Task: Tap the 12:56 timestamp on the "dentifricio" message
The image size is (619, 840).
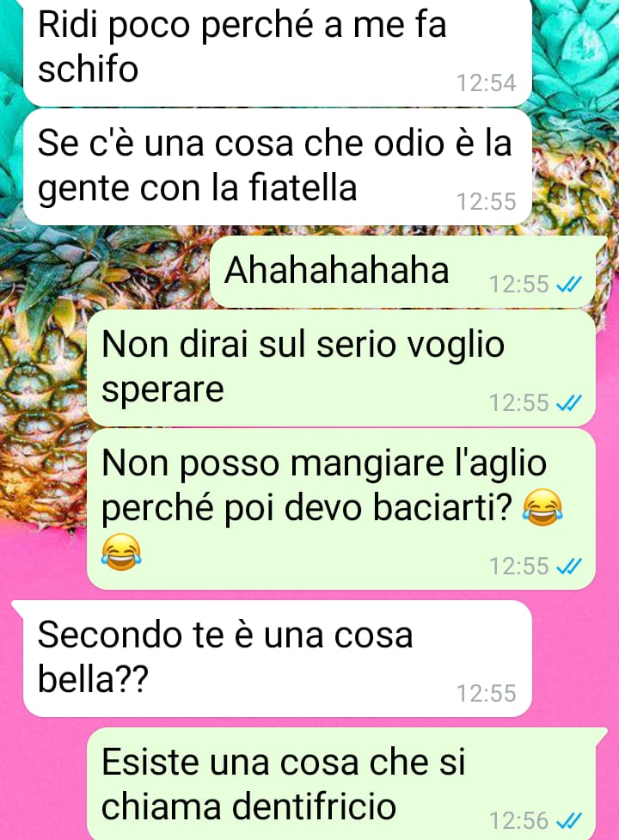Action: pyautogui.click(x=519, y=821)
